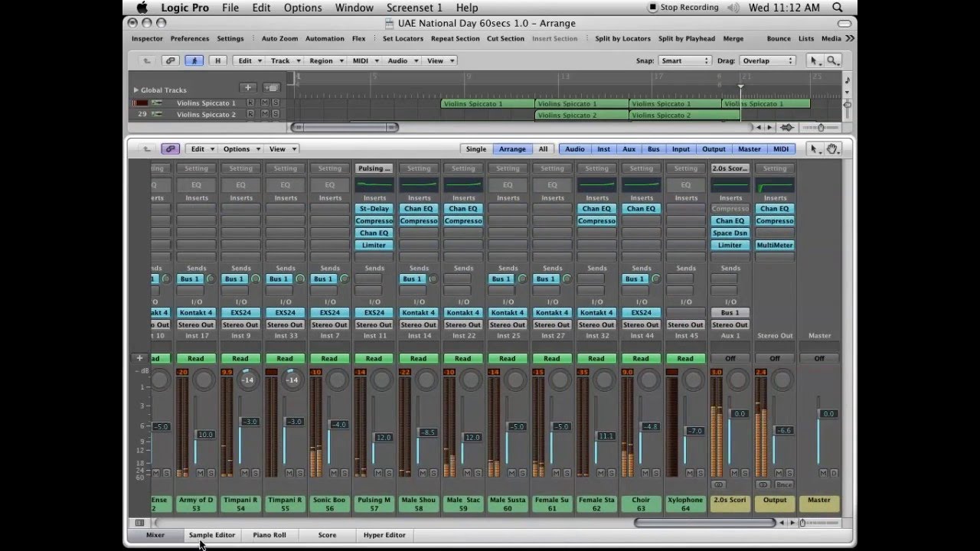The height and width of the screenshot is (551, 980).
Task: Select the Violins Spiccato 2 region at bar 13
Action: tap(581, 115)
